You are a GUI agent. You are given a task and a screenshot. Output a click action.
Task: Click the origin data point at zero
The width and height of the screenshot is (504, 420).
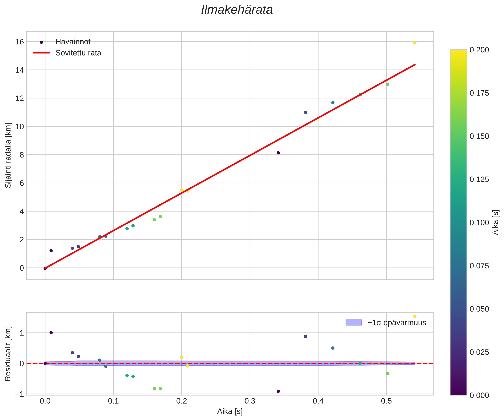[45, 268]
